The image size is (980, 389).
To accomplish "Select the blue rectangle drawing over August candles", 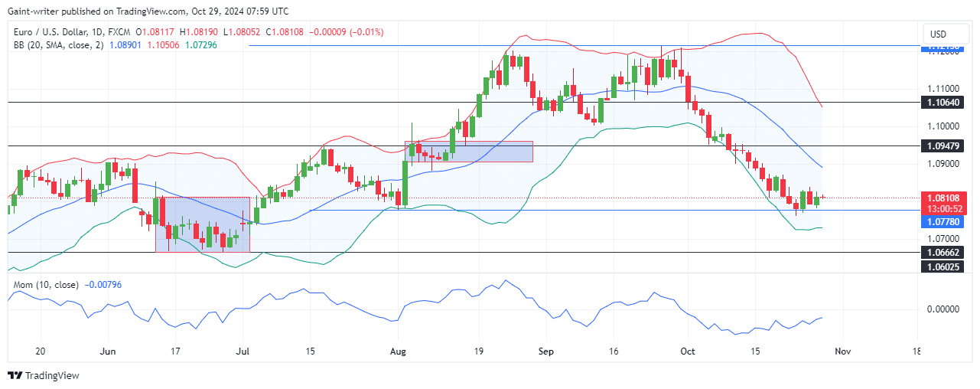I will pos(468,151).
